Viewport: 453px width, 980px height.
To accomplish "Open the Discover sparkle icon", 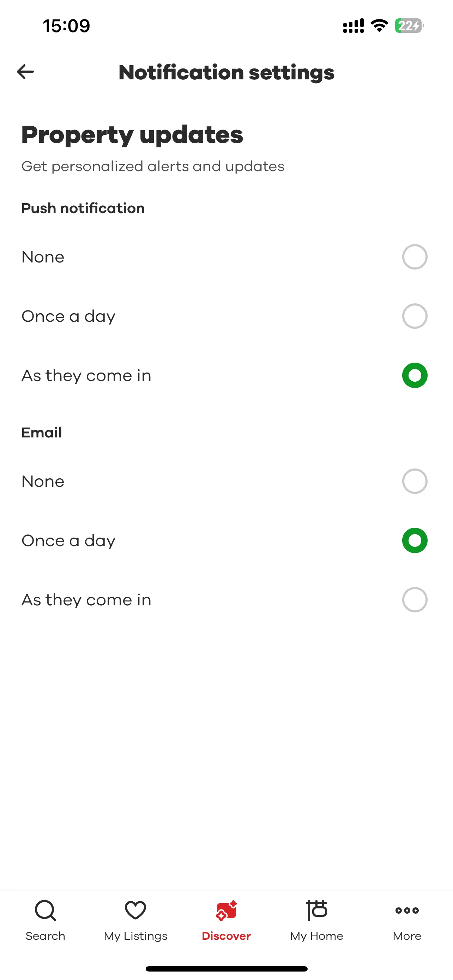I will coord(226,911).
